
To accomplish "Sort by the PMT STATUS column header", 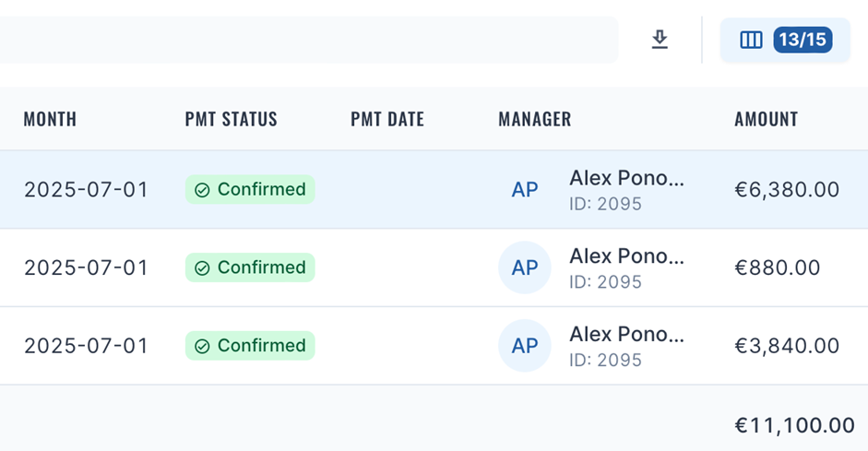I will 231,119.
